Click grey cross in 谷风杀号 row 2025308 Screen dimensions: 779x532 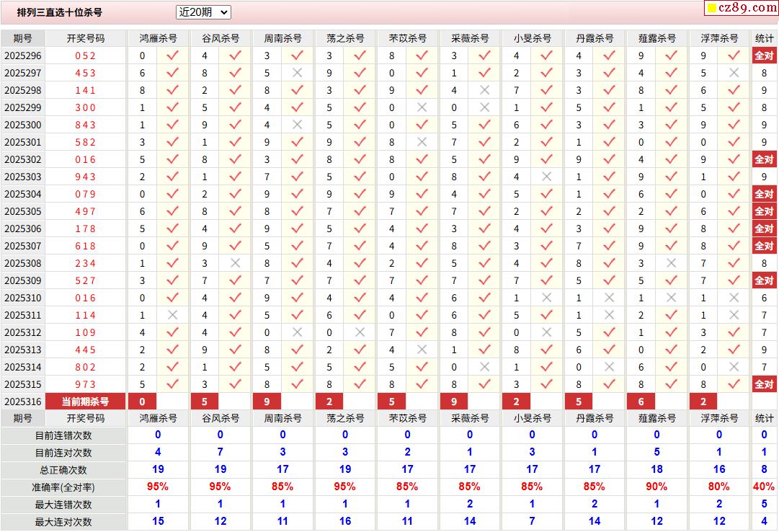tap(235, 263)
